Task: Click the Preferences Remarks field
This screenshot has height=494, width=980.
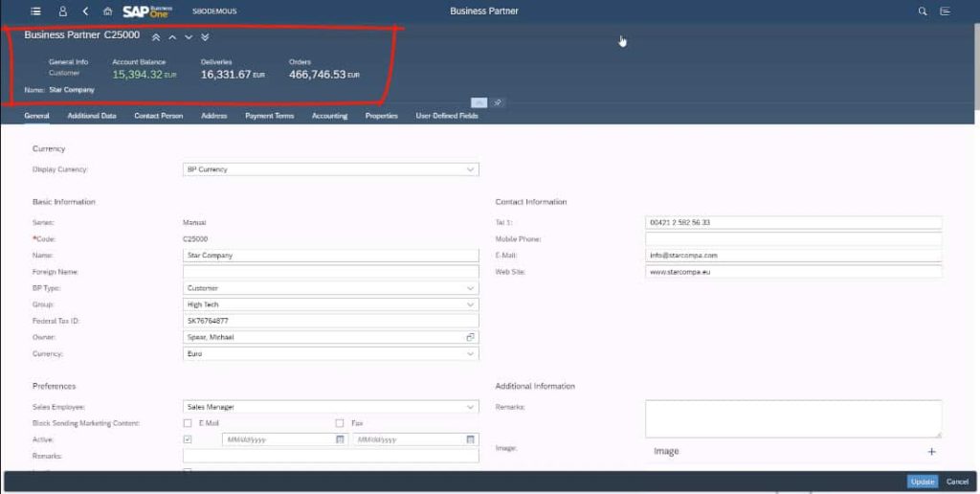Action: 330,456
